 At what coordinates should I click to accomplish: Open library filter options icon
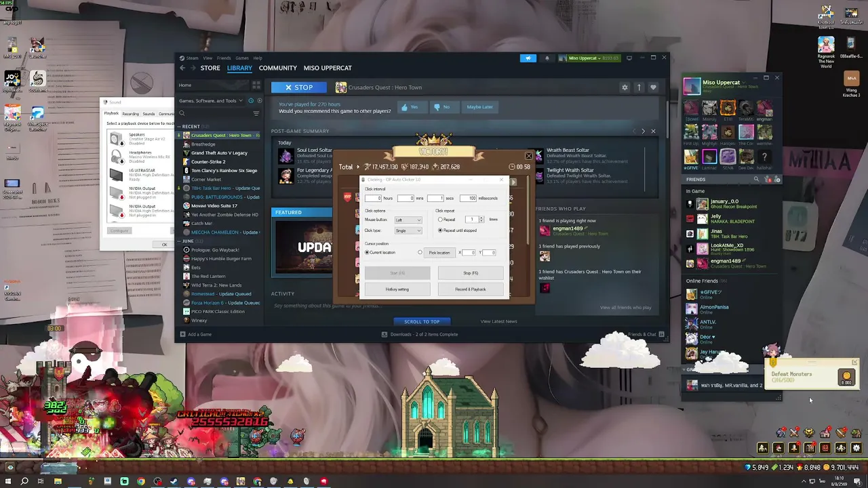(256, 113)
